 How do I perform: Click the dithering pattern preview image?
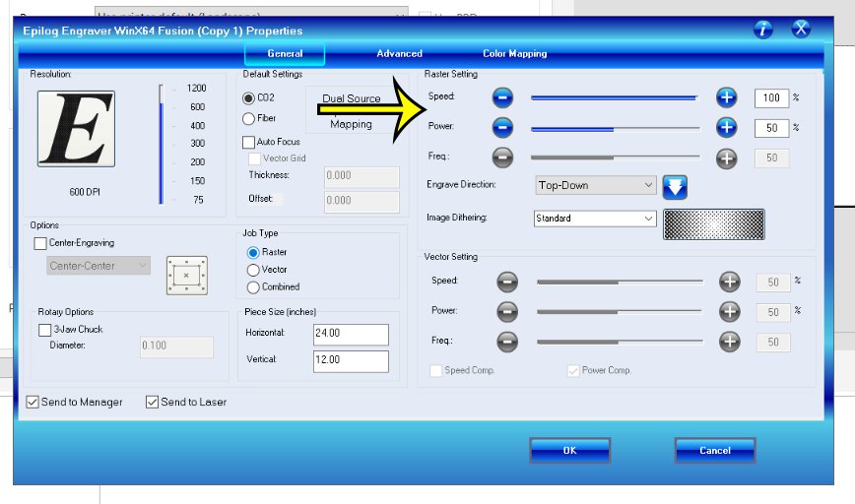(714, 223)
